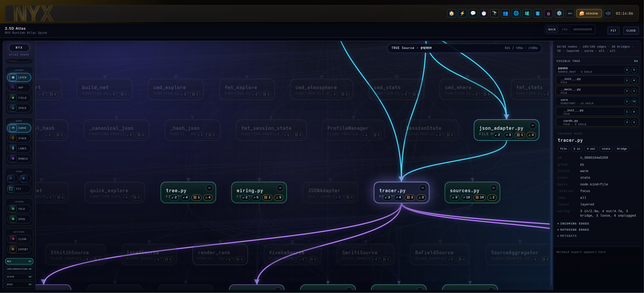Screen dimensions: 644x293
Task: Click the '3 in' tag chip
Action: [x=577, y=149]
